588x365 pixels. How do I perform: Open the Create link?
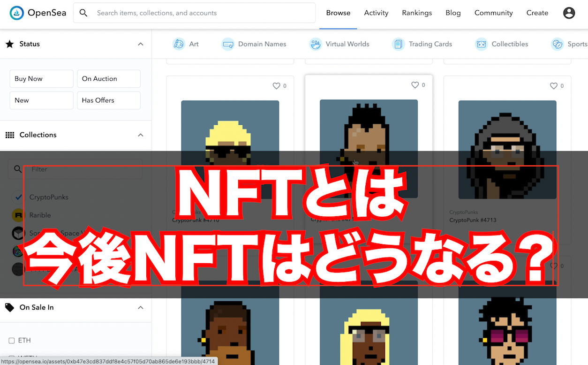pos(537,13)
